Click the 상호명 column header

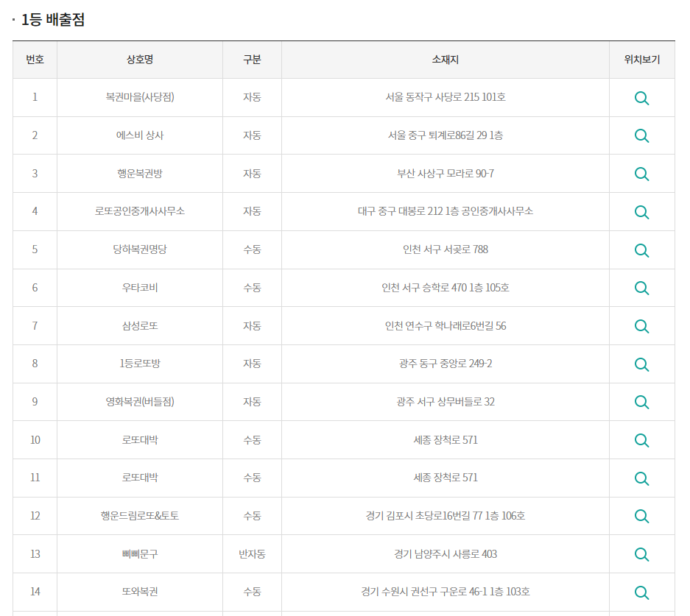(x=140, y=60)
